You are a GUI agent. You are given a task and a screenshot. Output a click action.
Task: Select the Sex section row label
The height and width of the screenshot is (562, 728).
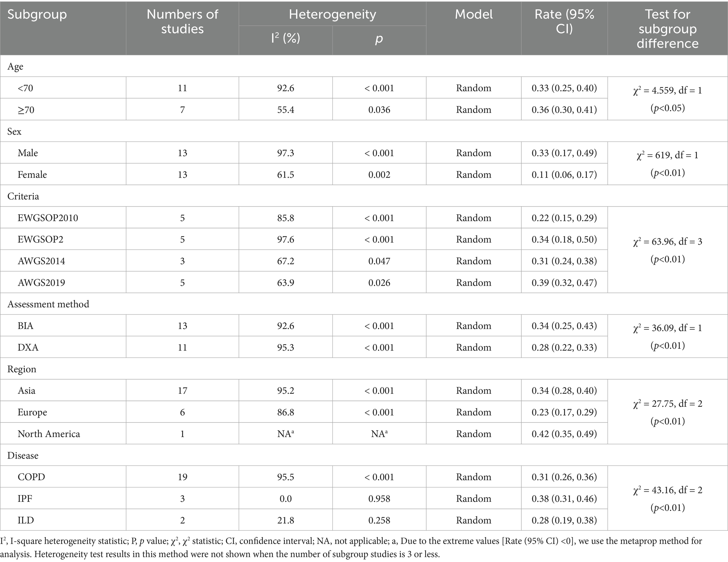coord(14,132)
